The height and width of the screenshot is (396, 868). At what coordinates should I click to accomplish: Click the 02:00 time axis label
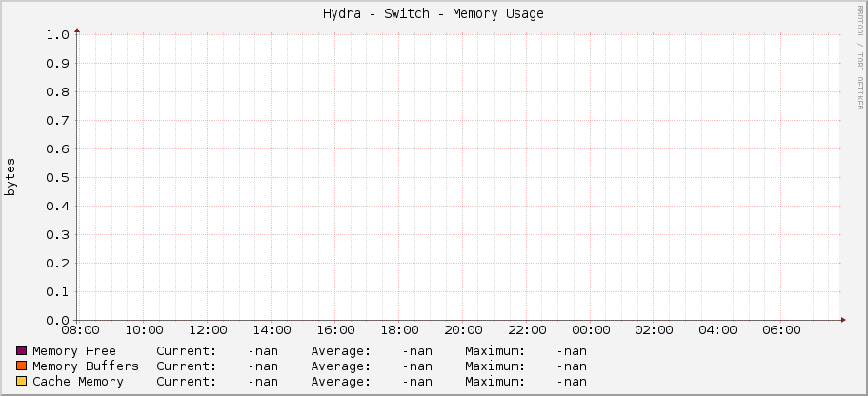(655, 330)
